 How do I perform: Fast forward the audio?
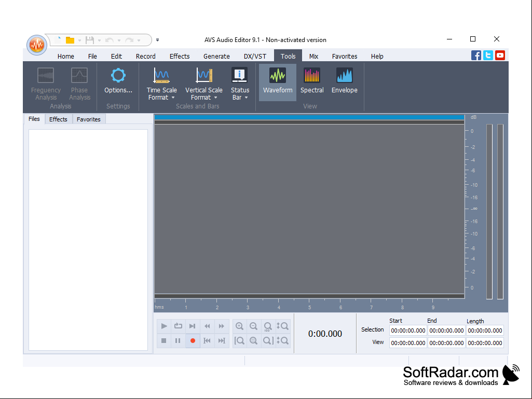click(222, 326)
